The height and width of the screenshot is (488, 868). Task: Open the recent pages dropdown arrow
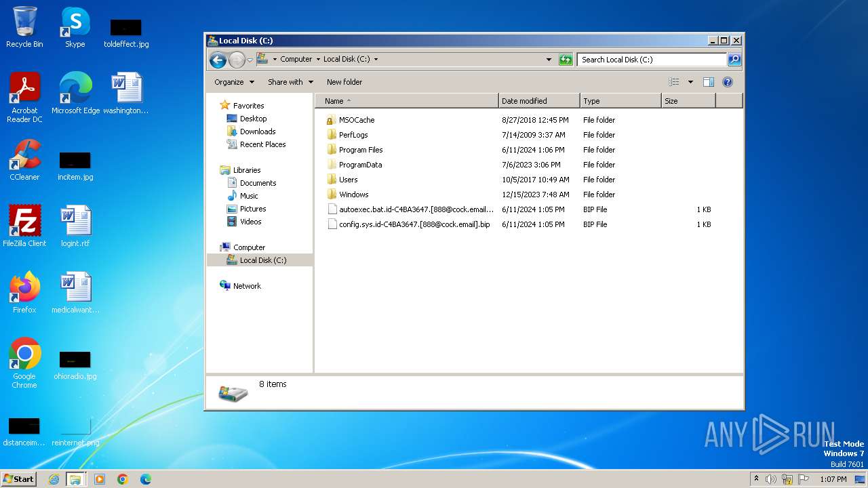click(250, 60)
